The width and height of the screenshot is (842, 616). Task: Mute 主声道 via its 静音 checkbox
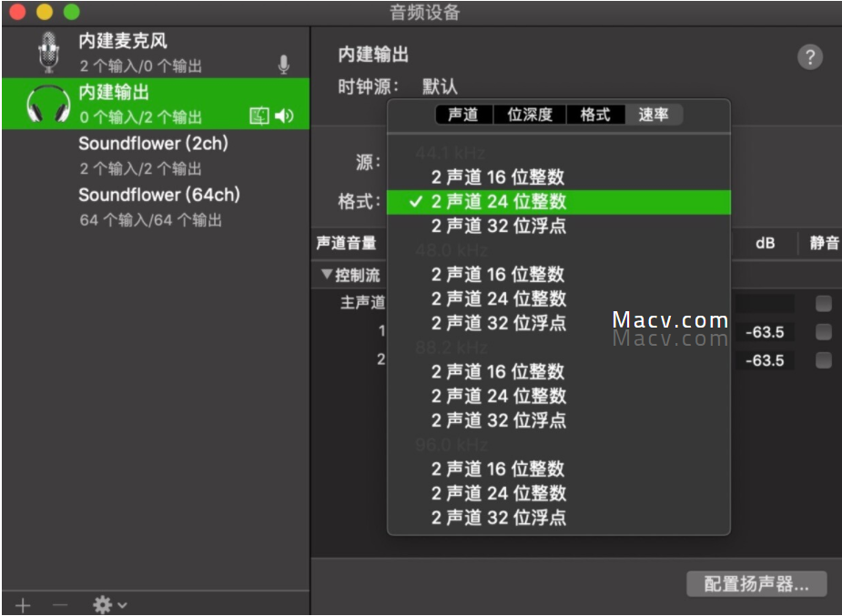[822, 303]
